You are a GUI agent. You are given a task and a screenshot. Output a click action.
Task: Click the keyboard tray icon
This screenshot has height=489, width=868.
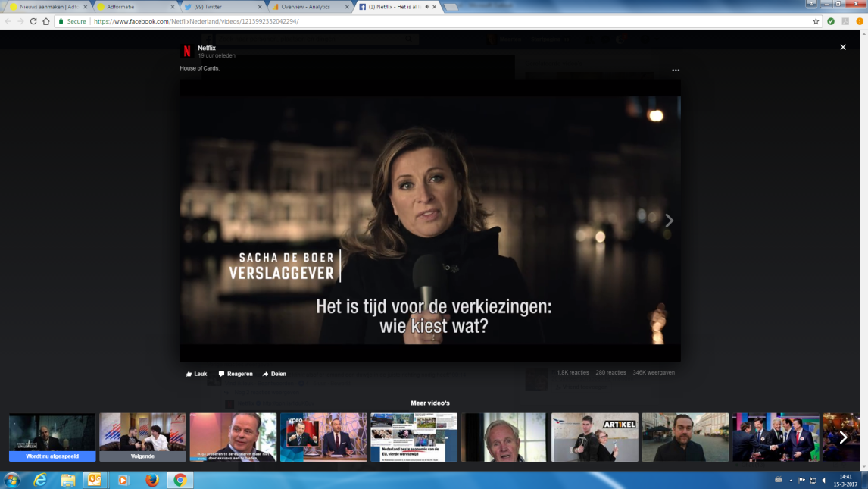tap(779, 480)
